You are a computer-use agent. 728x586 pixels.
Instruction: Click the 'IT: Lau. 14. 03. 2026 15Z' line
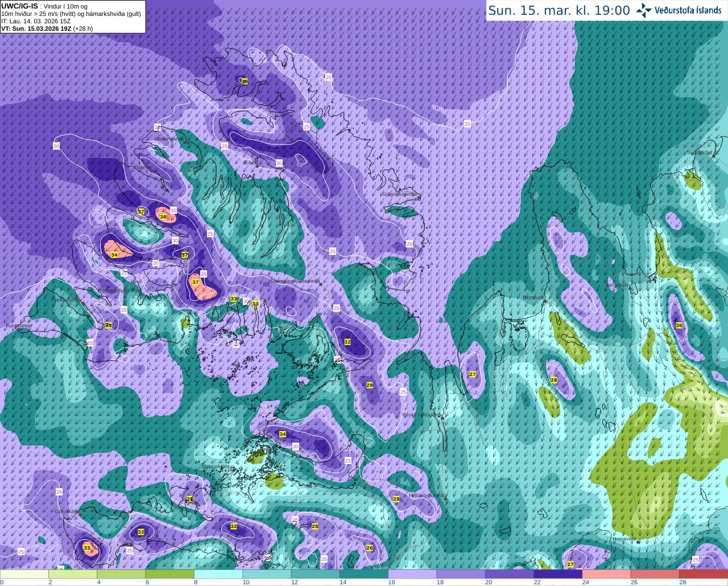36,21
